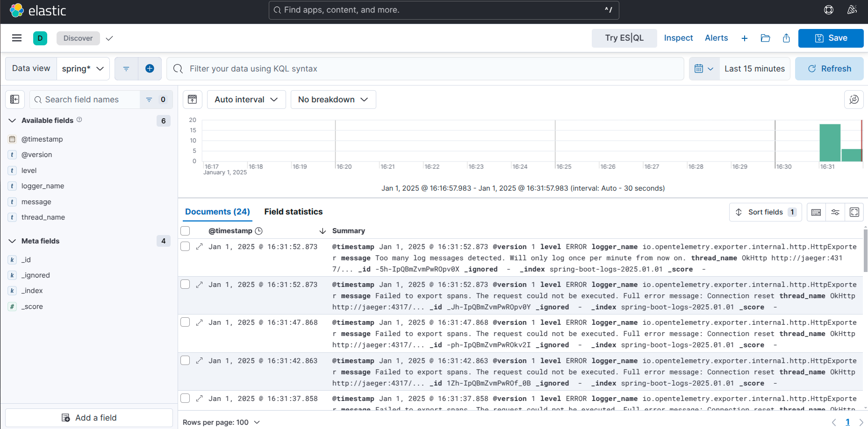Focus the Find apps global search box
The width and height of the screenshot is (868, 429).
pyautogui.click(x=444, y=10)
